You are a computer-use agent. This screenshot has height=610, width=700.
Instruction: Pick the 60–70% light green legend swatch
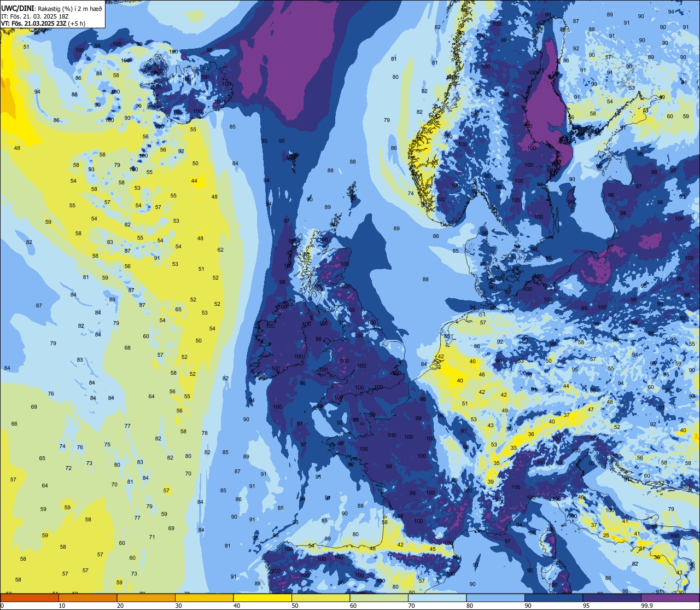(379, 597)
